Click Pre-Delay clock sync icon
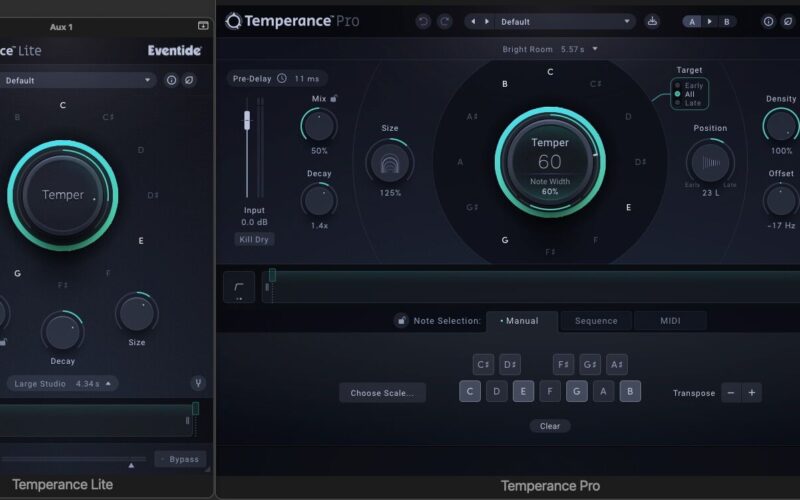The width and height of the screenshot is (800, 500). pyautogui.click(x=282, y=79)
